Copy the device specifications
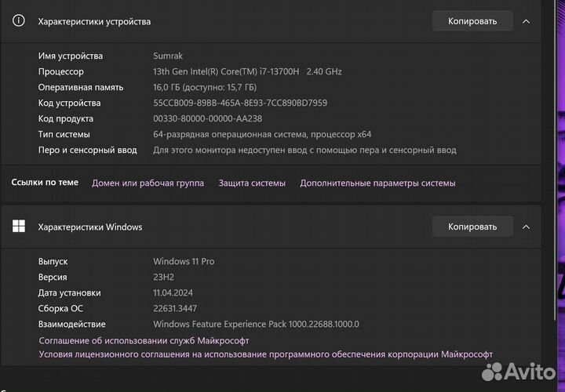Viewport: 565px width, 392px height. point(472,21)
